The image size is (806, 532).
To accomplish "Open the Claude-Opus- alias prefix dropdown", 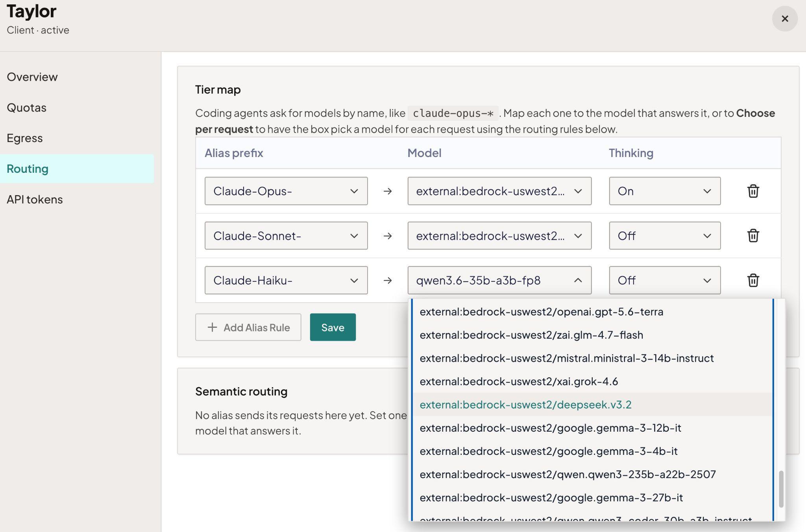I will tap(286, 191).
